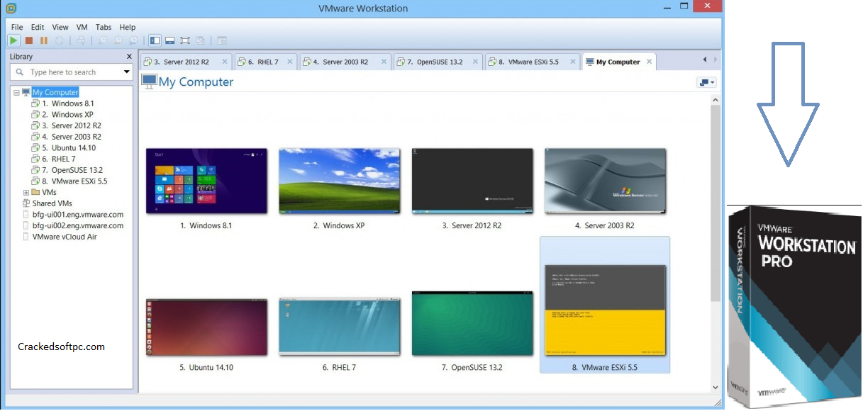Switch to the 3. Server 2012 R2 tab

tap(186, 62)
